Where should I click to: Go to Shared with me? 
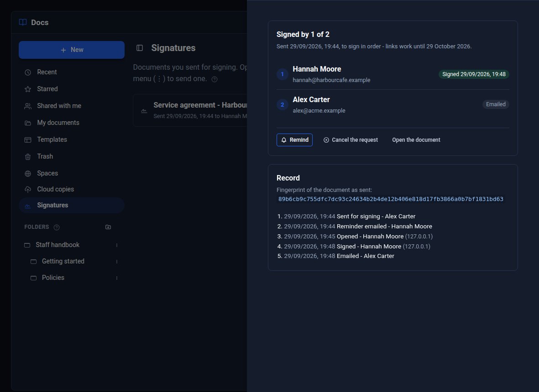[x=72, y=106]
